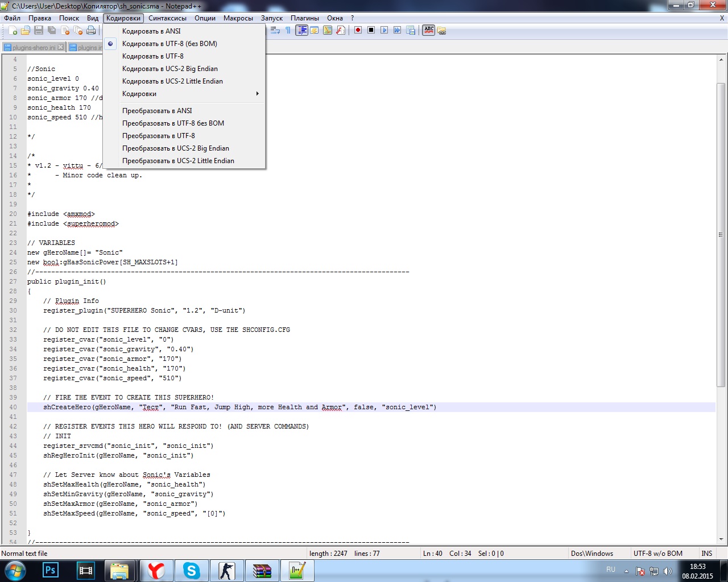The image size is (728, 582).
Task: Select Кодировать в UTF-8 (без BOM) option
Action: click(x=184, y=44)
